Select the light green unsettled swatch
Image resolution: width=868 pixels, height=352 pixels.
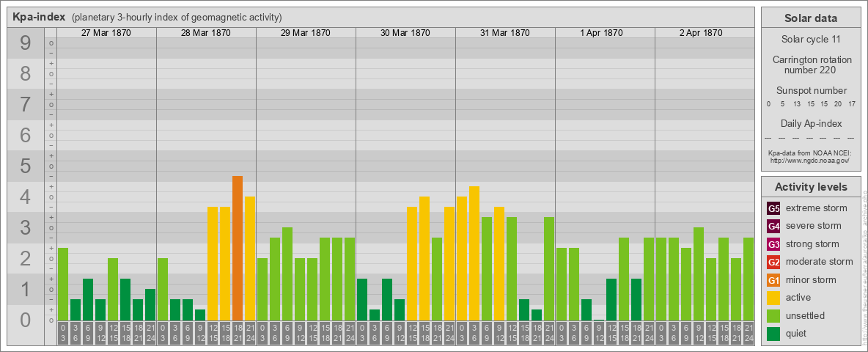pos(773,315)
